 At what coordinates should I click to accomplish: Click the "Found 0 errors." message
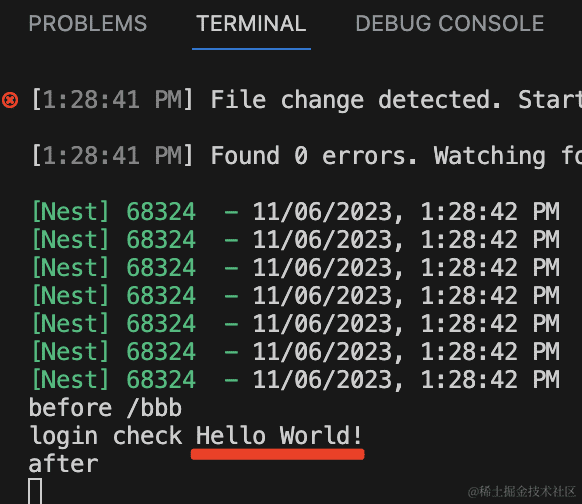(314, 155)
